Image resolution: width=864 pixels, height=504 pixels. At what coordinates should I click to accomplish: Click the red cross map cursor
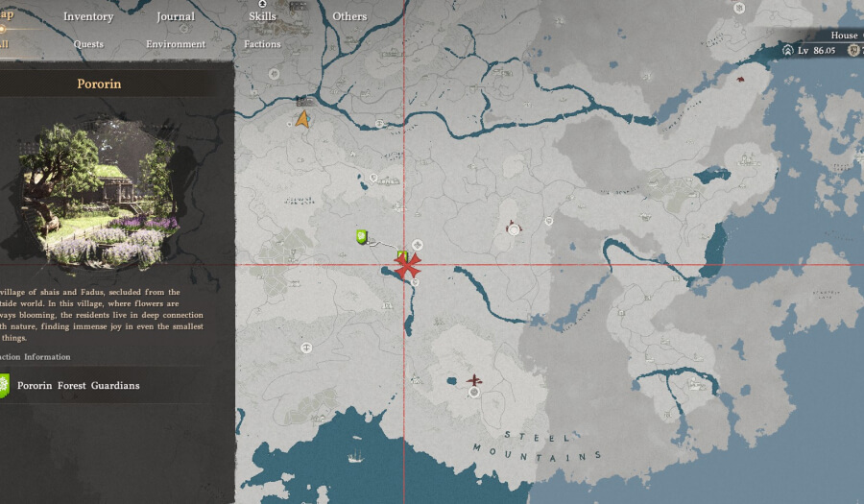pyautogui.click(x=407, y=266)
